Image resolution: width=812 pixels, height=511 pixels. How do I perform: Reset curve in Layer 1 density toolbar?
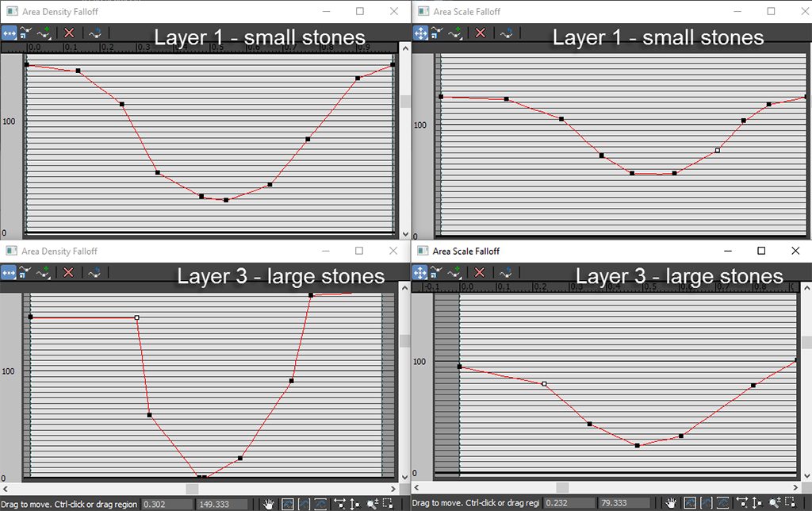tap(94, 33)
